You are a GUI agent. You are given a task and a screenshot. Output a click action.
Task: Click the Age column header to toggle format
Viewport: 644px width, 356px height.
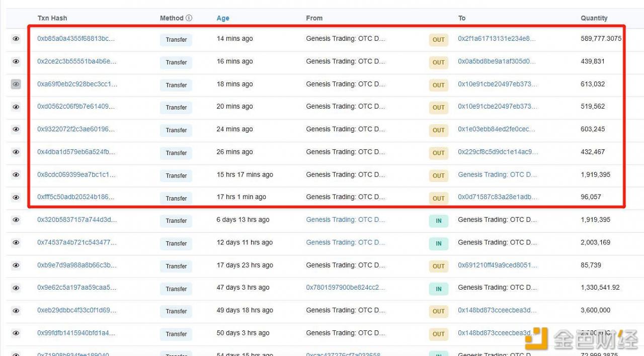(223, 18)
